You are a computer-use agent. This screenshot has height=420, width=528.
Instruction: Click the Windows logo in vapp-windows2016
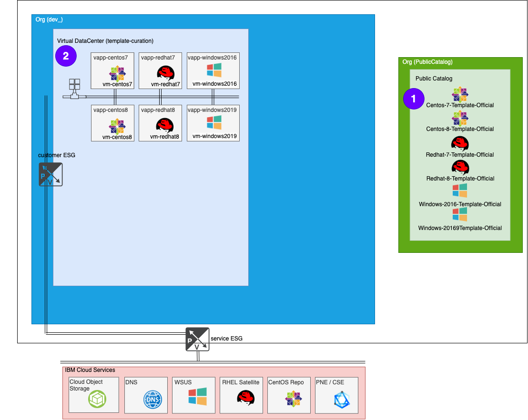point(214,70)
